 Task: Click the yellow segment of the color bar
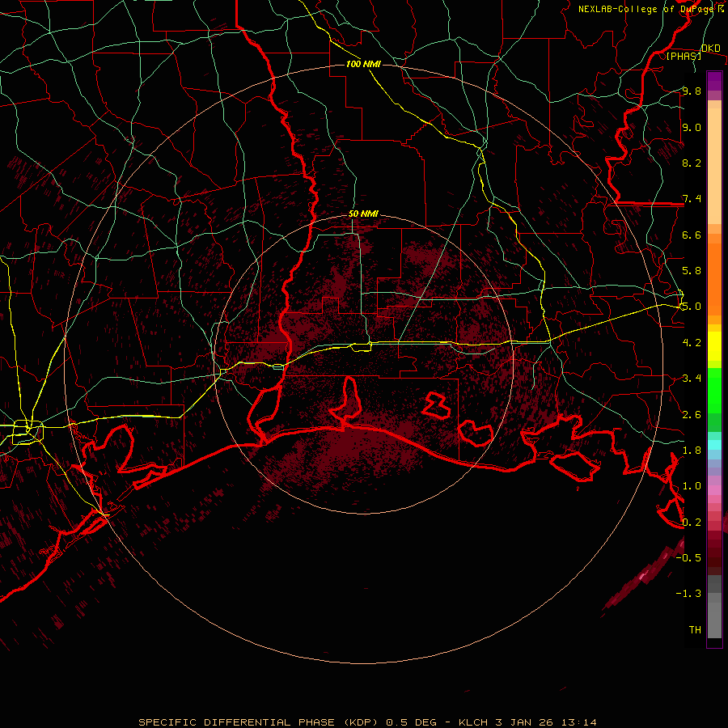714,346
